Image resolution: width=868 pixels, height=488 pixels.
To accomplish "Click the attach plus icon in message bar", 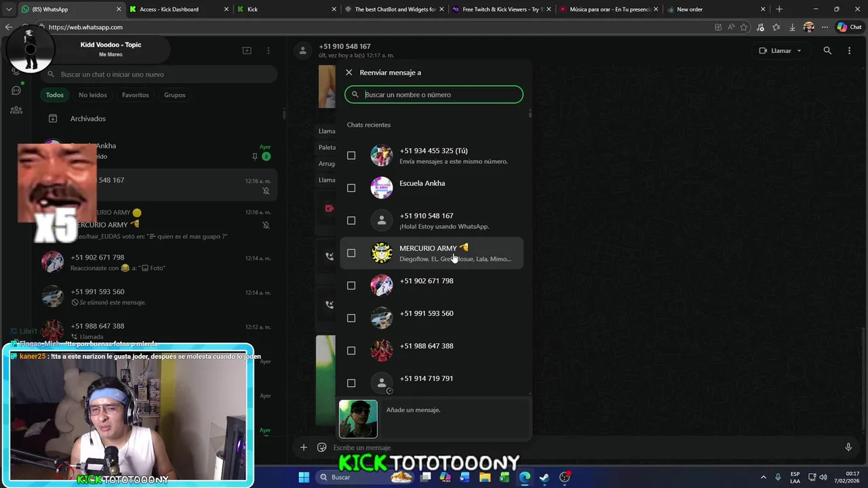I will coord(304,447).
